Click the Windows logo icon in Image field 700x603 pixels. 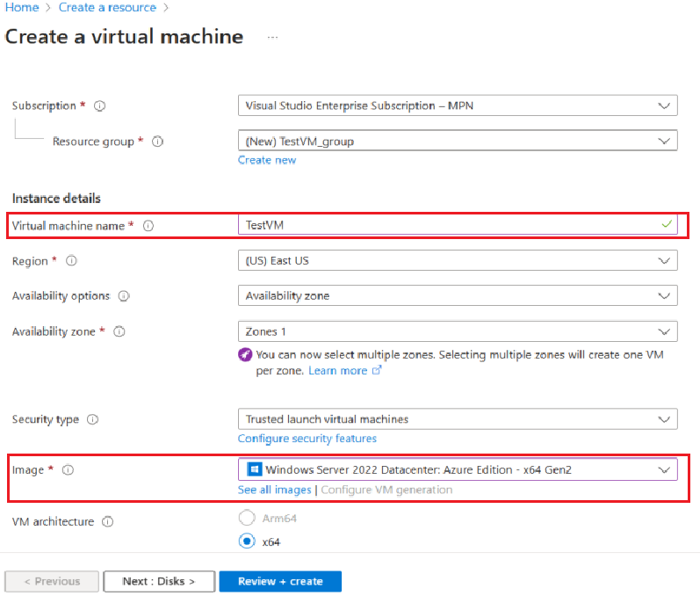(x=254, y=469)
